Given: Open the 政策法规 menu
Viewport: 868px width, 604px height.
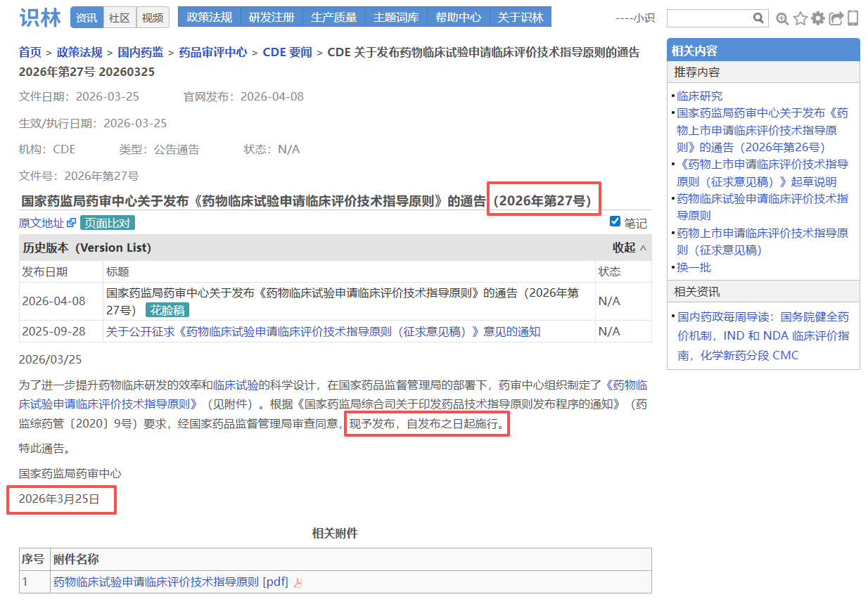Looking at the screenshot, I should 209,18.
